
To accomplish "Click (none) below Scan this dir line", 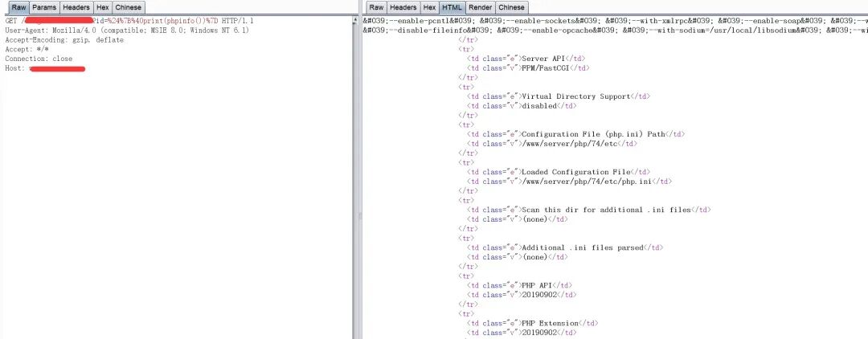I will tap(517, 219).
